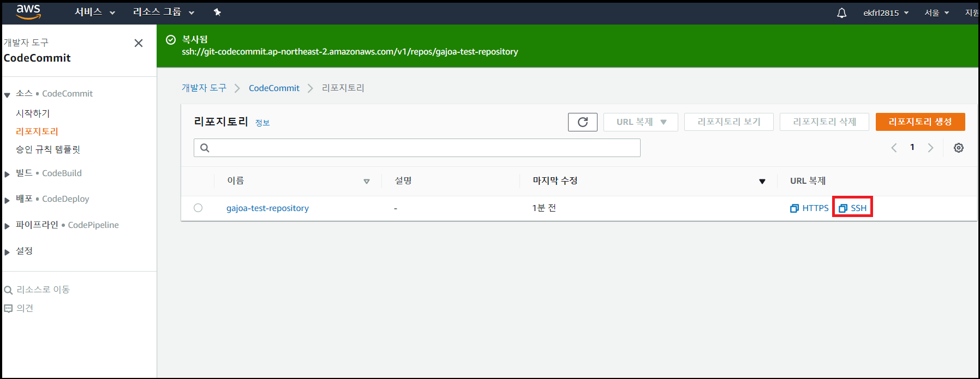Expand the 빌드 CodeBuild section

click(x=7, y=174)
